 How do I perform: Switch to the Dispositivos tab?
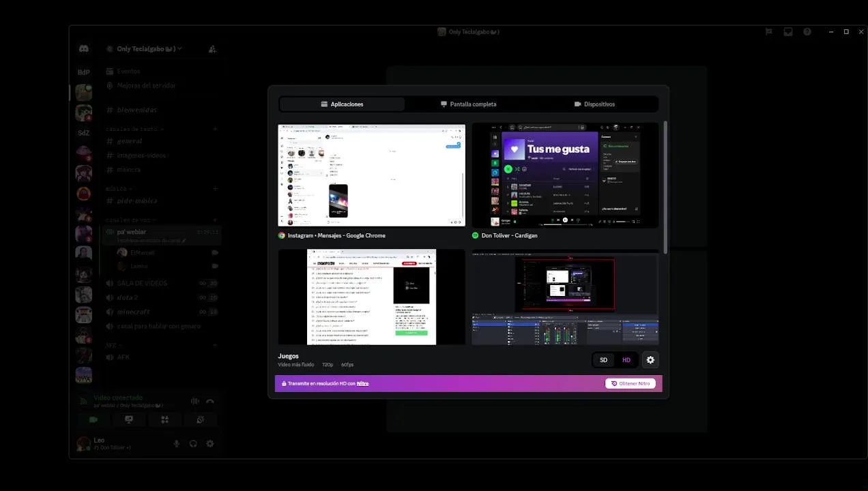[594, 104]
